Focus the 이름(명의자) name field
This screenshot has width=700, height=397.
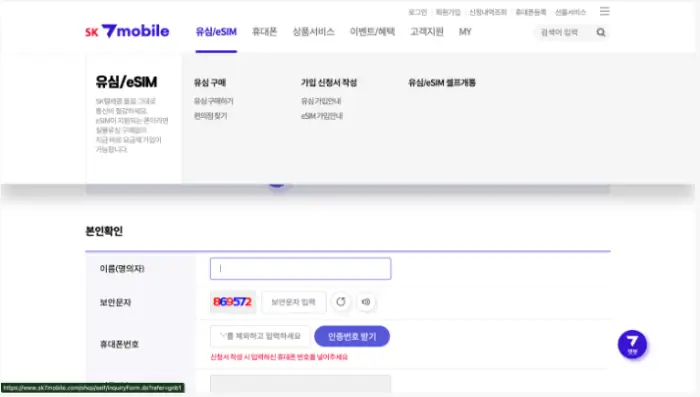[x=300, y=269]
